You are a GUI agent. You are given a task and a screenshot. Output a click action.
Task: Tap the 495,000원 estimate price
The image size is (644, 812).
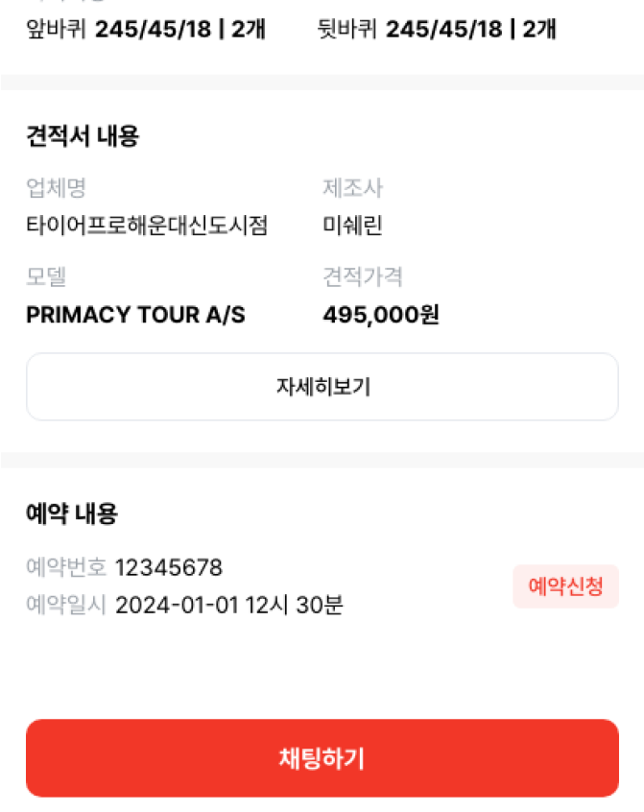(381, 315)
